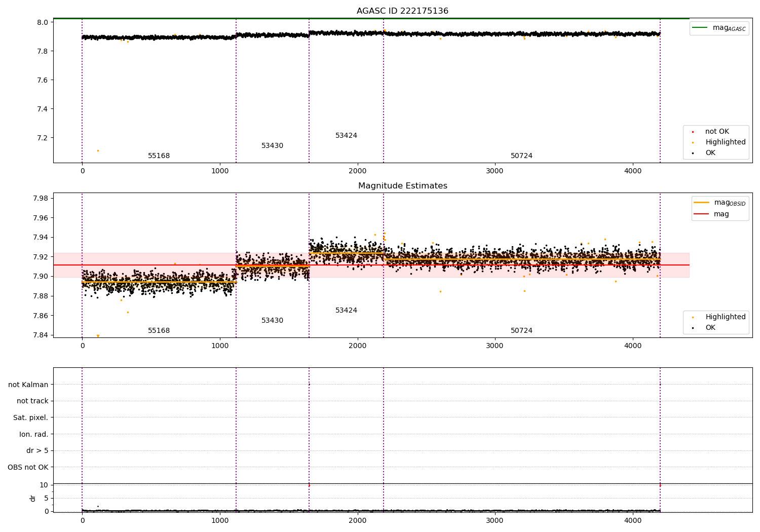Click OBSID label 55168 in the Magnitude Estimates plot

[159, 331]
